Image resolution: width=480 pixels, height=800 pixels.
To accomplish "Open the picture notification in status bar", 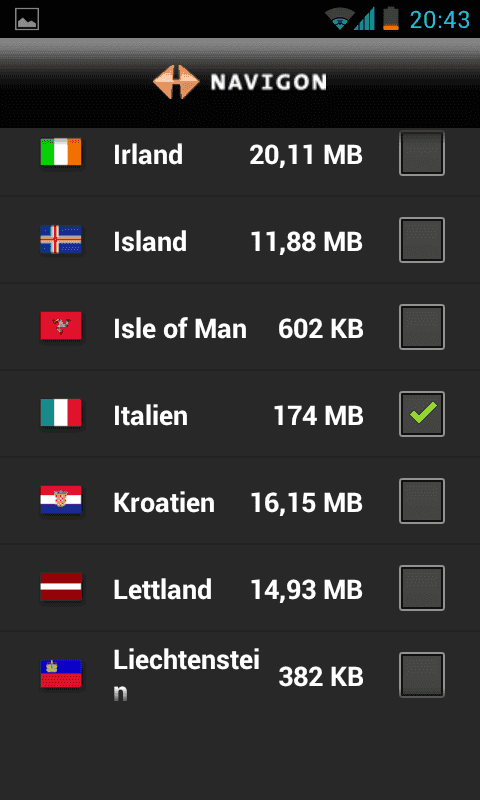I will point(27,19).
